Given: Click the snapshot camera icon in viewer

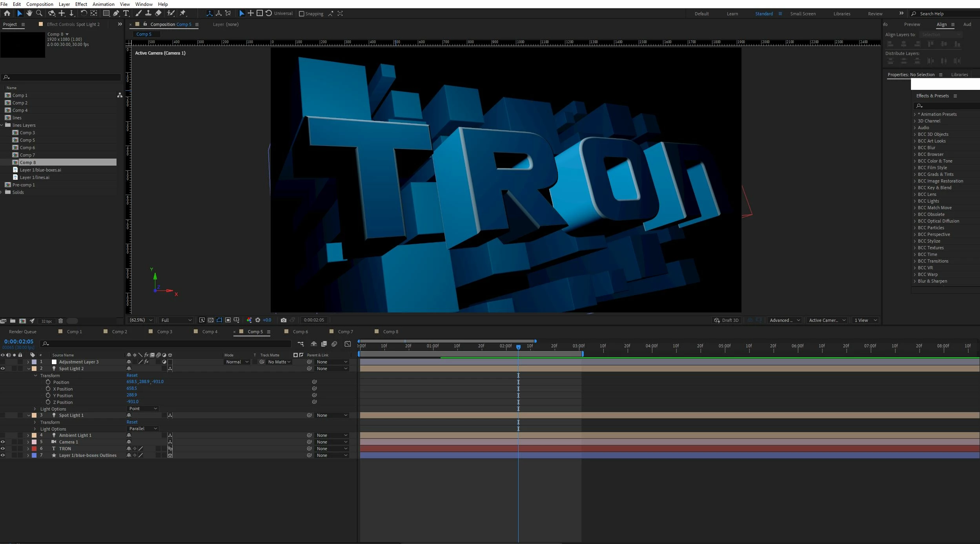Looking at the screenshot, I should pos(283,320).
